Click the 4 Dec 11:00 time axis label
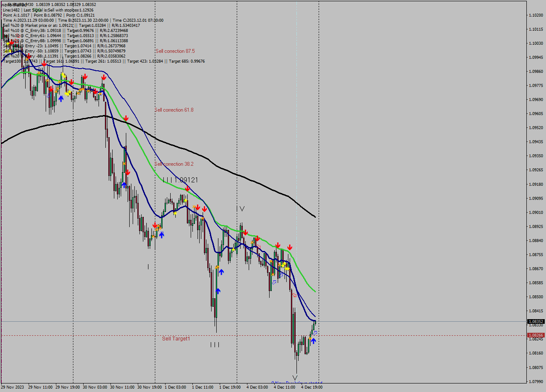Image resolution: width=546 pixels, height=392 pixels. pos(285,387)
